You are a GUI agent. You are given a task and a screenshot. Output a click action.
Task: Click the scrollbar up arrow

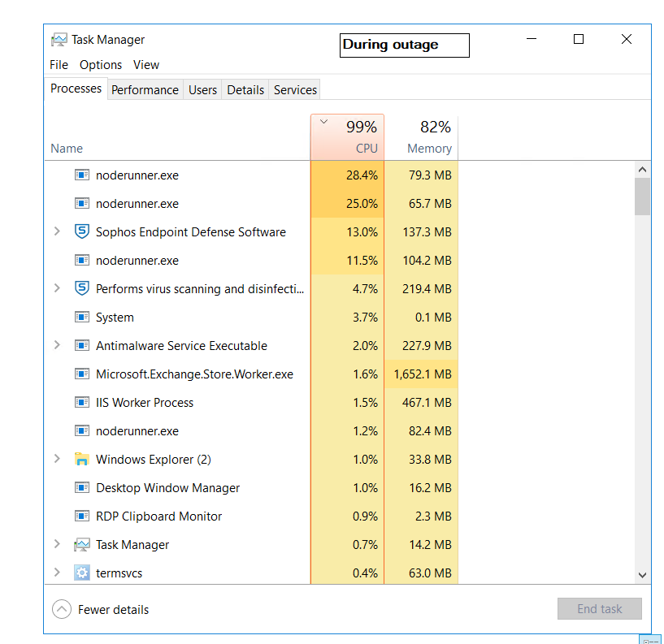(x=642, y=170)
